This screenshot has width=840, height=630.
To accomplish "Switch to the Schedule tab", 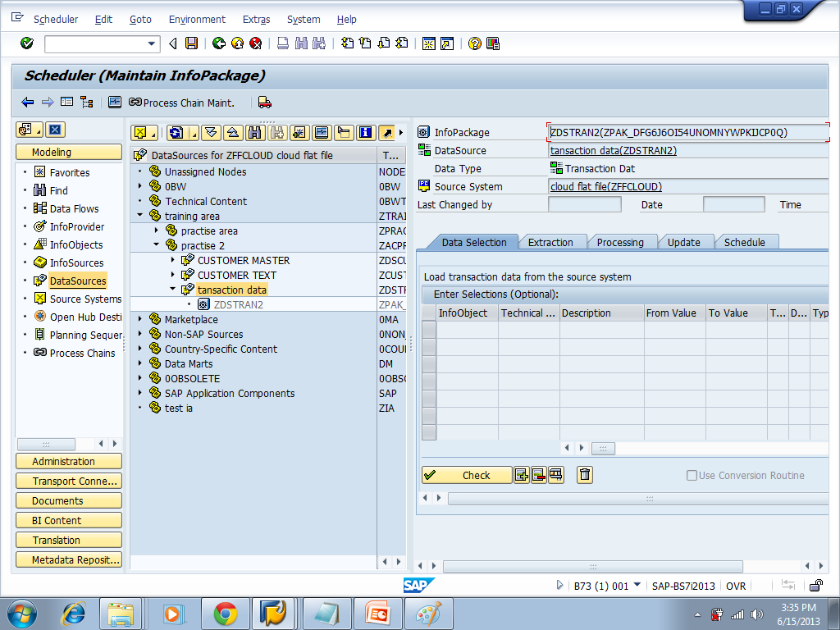I will [746, 242].
